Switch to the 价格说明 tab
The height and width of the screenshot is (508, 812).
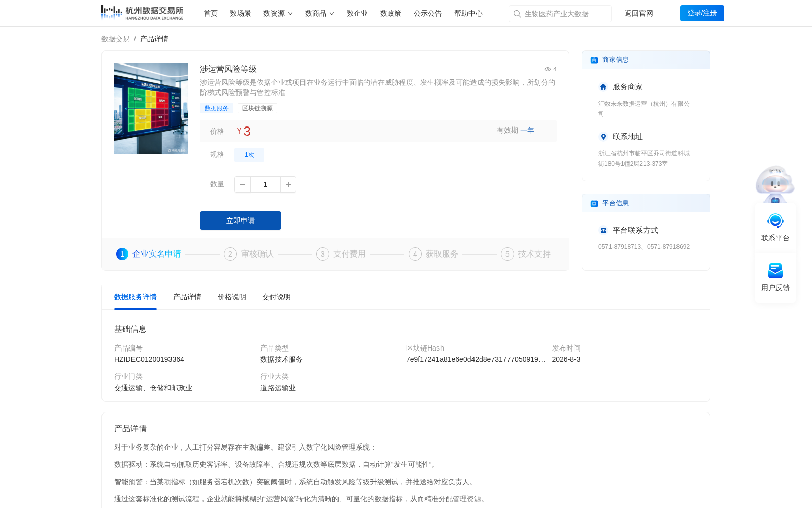point(232,297)
